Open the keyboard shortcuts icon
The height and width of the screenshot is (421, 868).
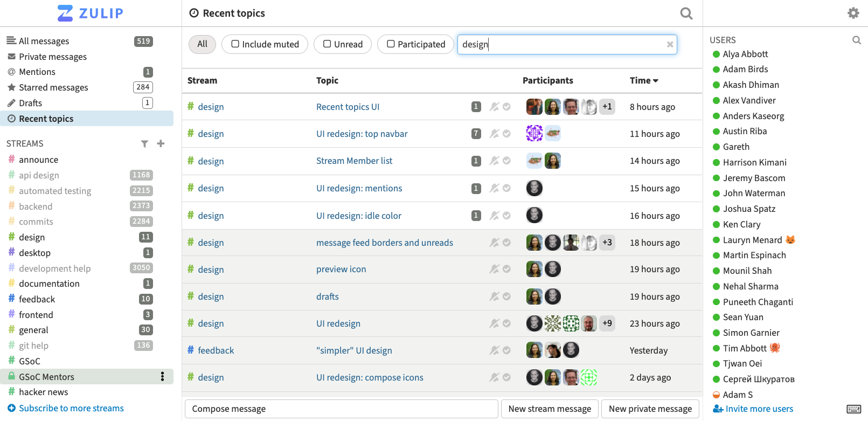pos(853,409)
